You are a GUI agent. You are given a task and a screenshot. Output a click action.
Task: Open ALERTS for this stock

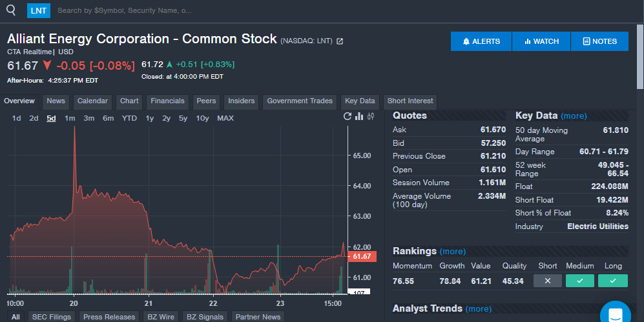[481, 41]
